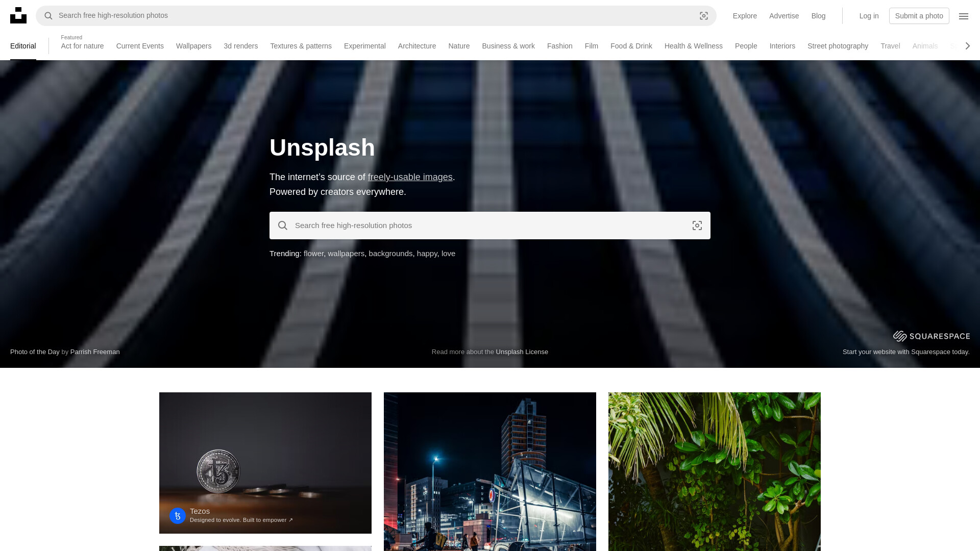Open Photo of the Day link
Screen dimensions: 980x551
point(35,352)
